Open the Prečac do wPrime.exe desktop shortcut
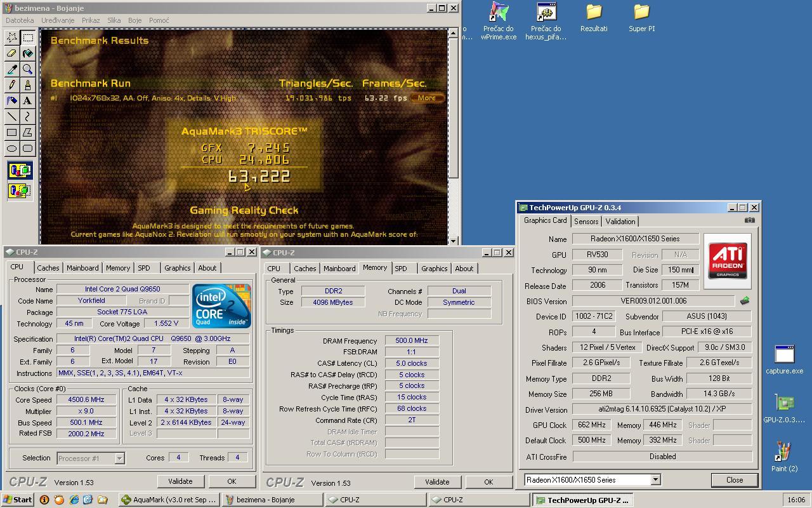This screenshot has height=508, width=812. tap(499, 22)
